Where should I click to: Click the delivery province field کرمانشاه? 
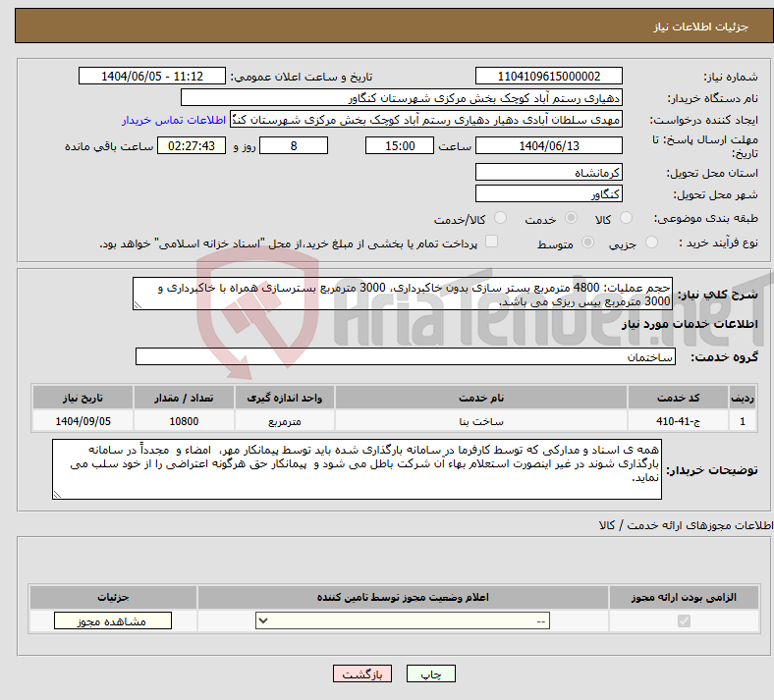pos(549,172)
